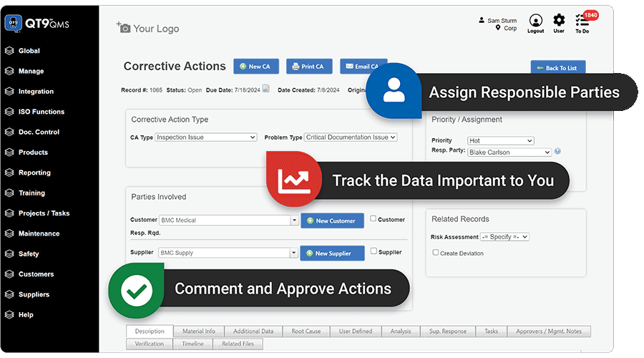Check the Customer Resp. Rqd. checkbox

(x=373, y=218)
